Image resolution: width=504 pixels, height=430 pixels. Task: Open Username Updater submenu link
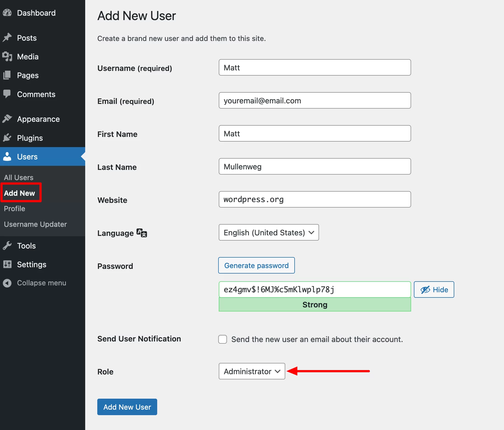point(35,224)
